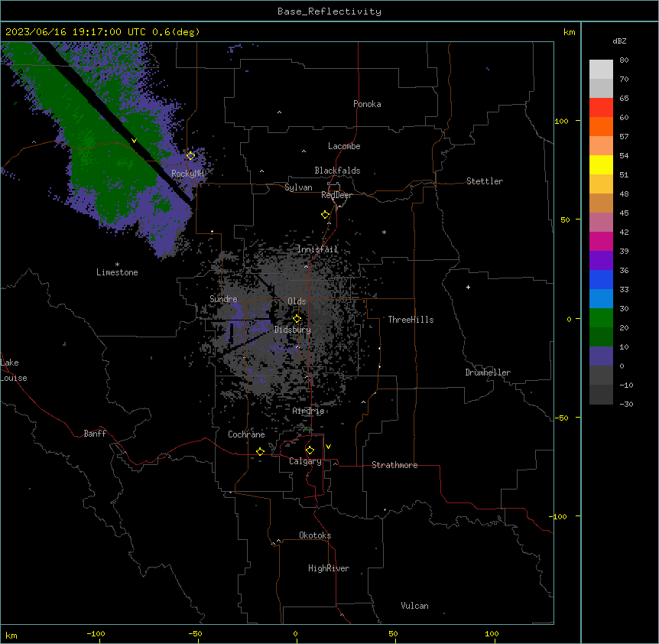Click the Banff town label
The image size is (659, 644).
click(95, 434)
